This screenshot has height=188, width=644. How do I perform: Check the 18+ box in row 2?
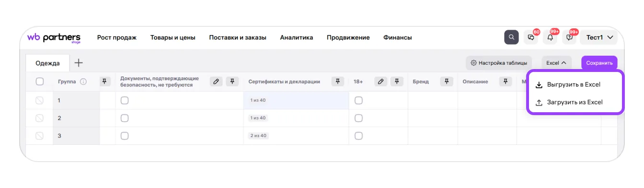click(x=358, y=118)
